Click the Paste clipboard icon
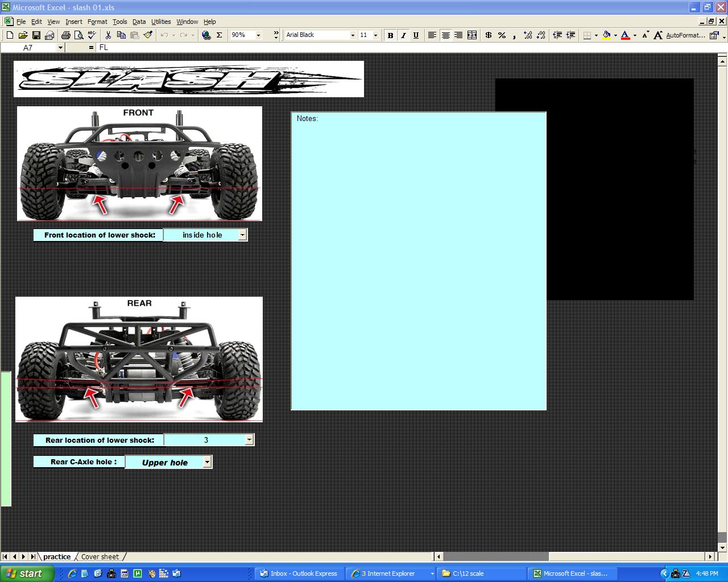Screen dimensions: 728x582 pos(135,35)
